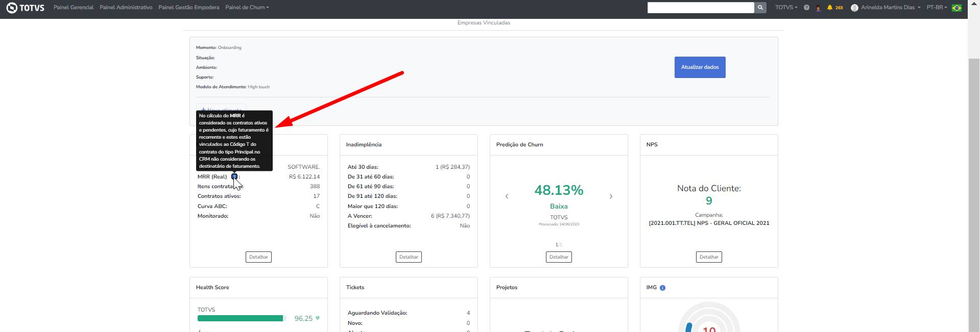Screen dimensions: 980x332
Task: Click the Baixa churn risk label
Action: tap(559, 207)
